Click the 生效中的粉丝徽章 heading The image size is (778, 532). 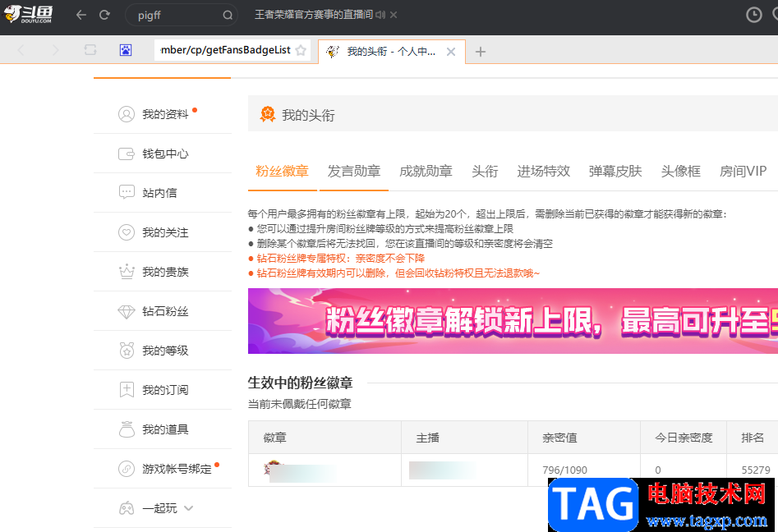click(300, 383)
